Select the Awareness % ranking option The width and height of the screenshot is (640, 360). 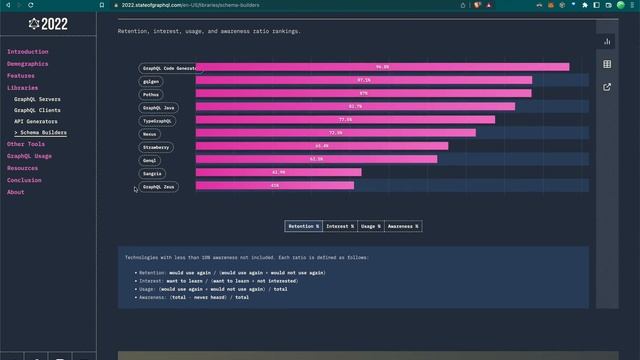403,226
